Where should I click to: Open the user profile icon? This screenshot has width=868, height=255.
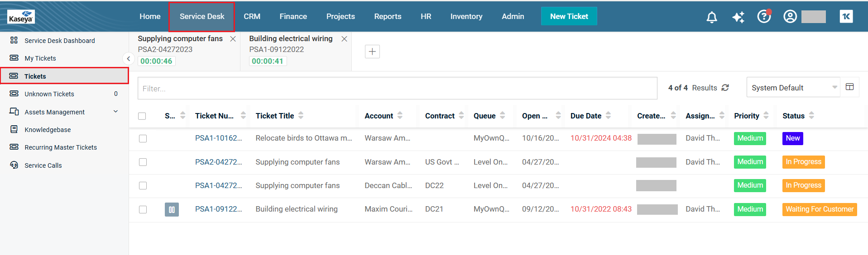point(790,17)
